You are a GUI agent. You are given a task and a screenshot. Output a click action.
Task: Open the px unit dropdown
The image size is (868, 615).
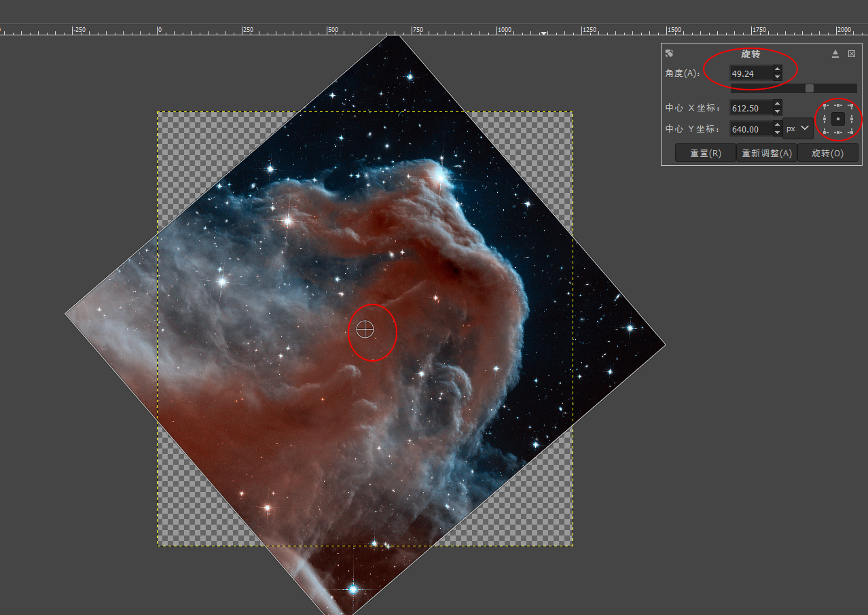click(798, 128)
